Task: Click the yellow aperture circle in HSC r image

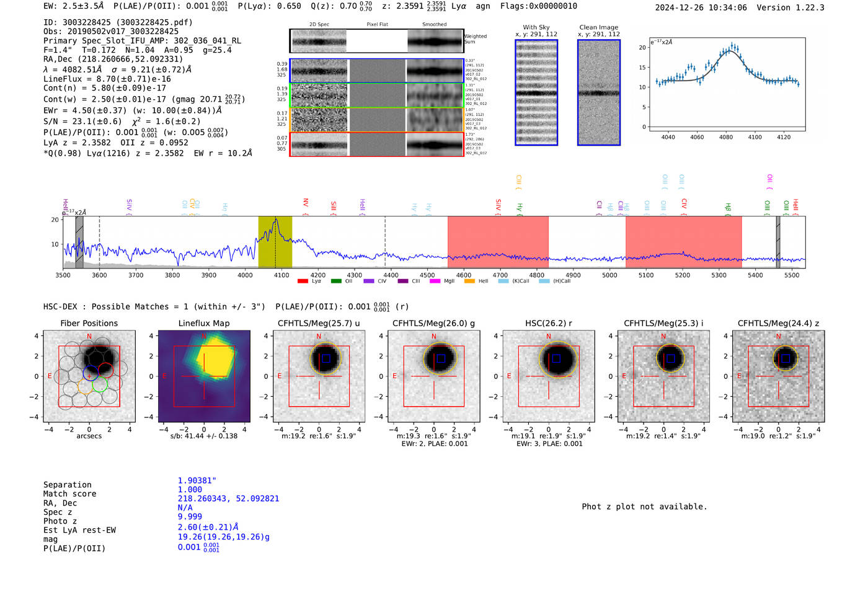Action: point(558,358)
